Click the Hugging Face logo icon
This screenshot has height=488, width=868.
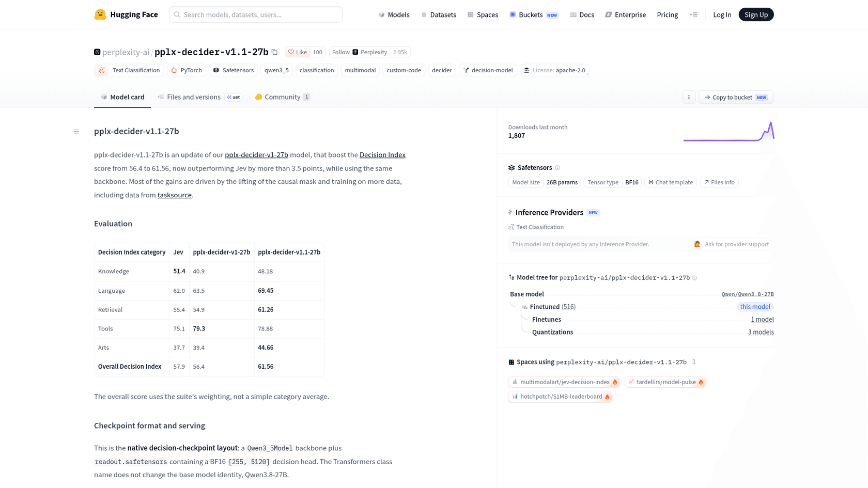click(100, 14)
